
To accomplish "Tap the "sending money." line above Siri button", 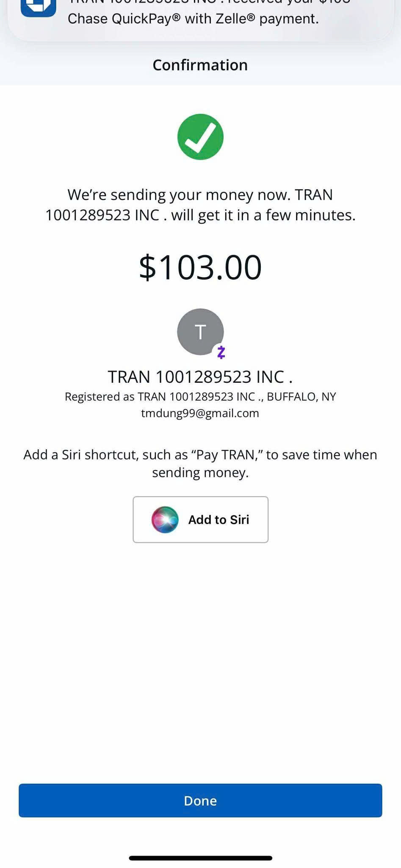I will coord(200,473).
